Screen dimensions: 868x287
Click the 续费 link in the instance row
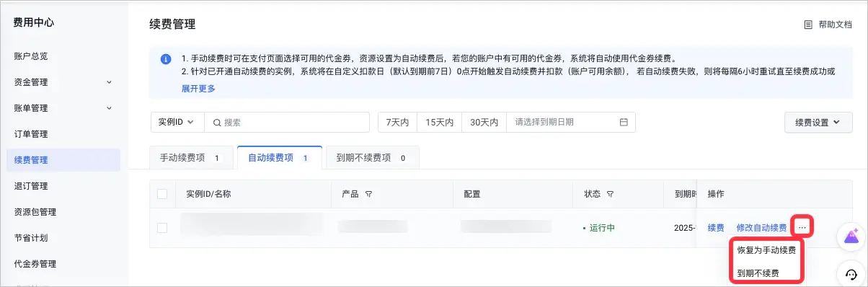pos(716,228)
